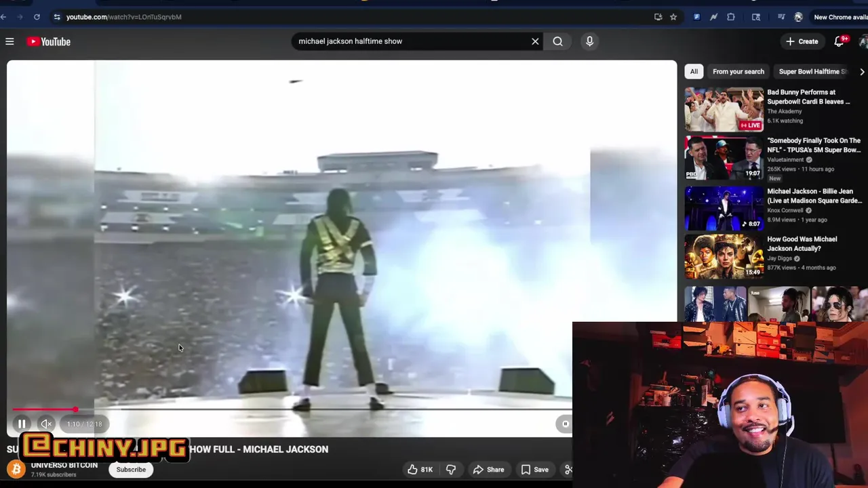Screen dimensions: 868x488
Task: Open the How Good Was Michael Jackson Actually title
Action: coord(802,244)
